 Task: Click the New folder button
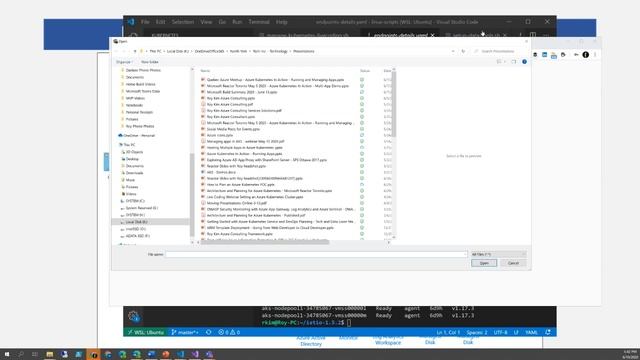(149, 62)
